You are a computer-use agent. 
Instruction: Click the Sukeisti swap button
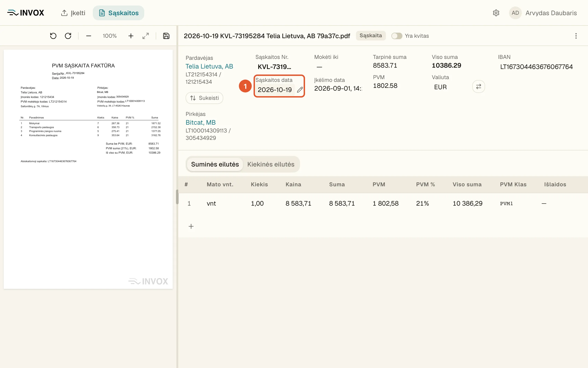tap(204, 98)
